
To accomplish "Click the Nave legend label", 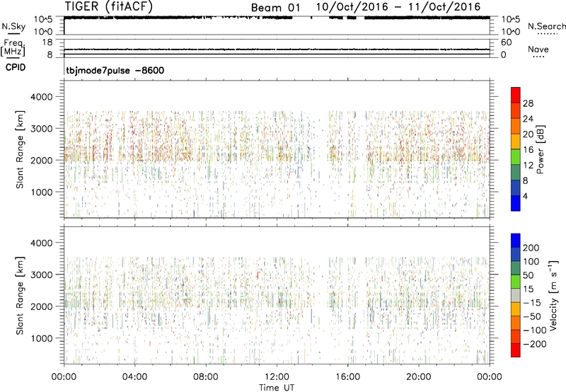I will pos(538,49).
